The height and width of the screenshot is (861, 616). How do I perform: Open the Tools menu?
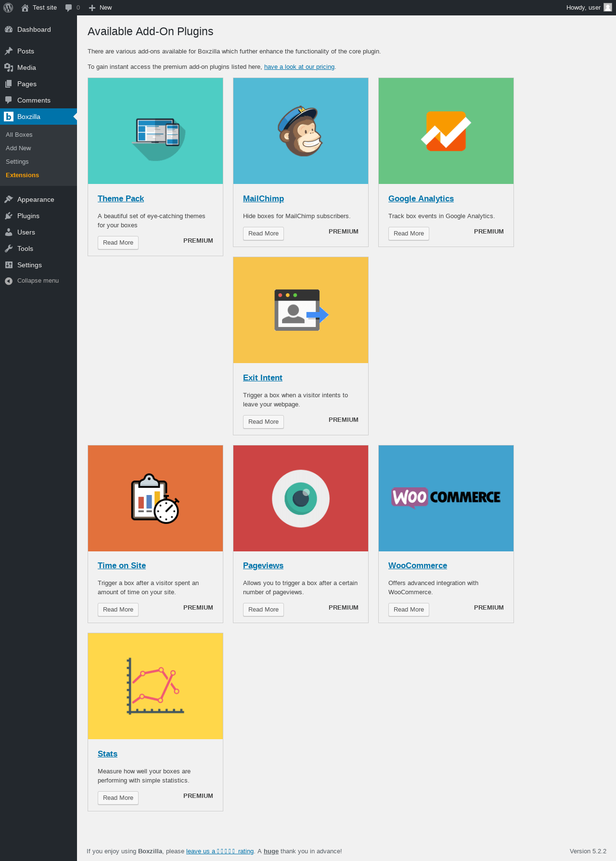38,248
